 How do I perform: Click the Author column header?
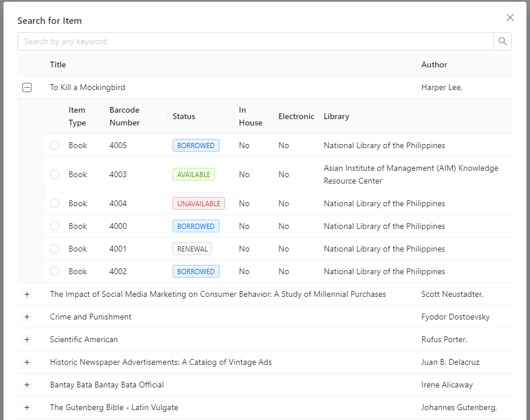tap(434, 64)
